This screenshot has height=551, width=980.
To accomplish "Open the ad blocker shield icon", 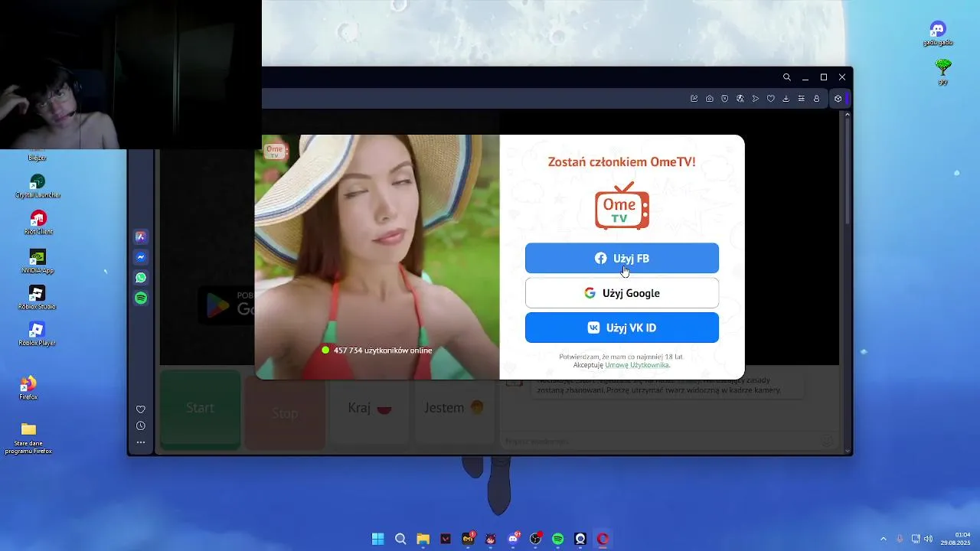I will pos(725,99).
